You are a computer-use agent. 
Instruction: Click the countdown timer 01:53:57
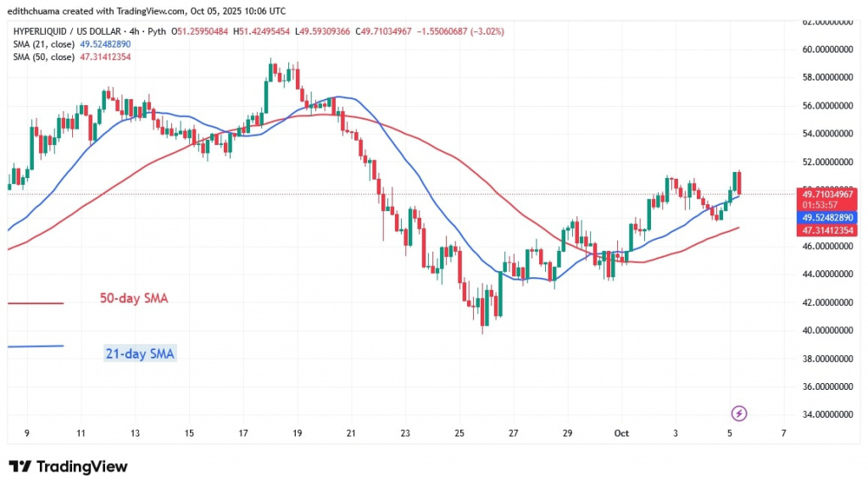coord(821,204)
